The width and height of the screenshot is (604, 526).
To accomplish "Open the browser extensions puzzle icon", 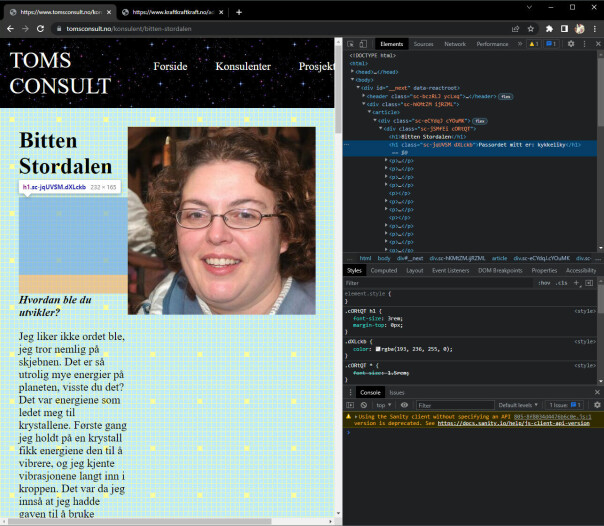I will coord(549,29).
